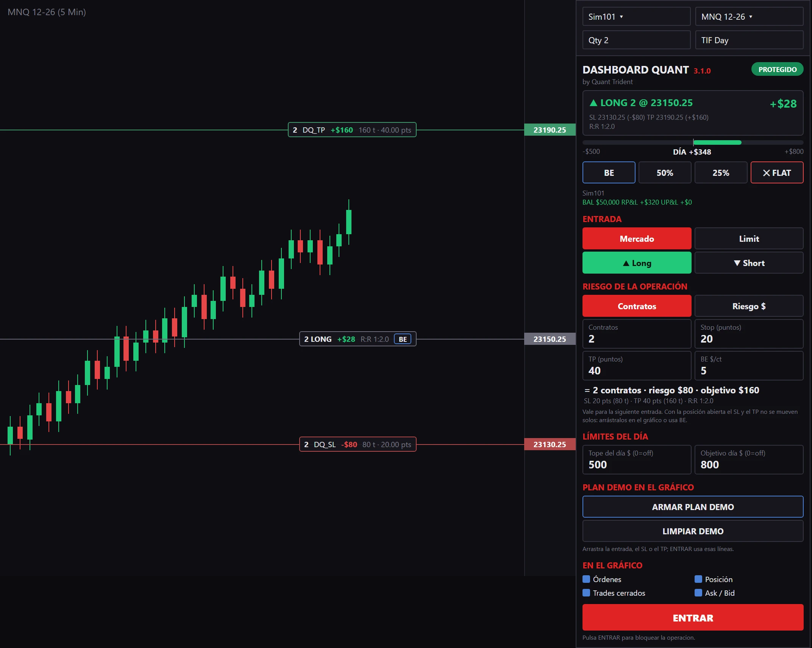Click the Tope del día input field

[x=637, y=460]
